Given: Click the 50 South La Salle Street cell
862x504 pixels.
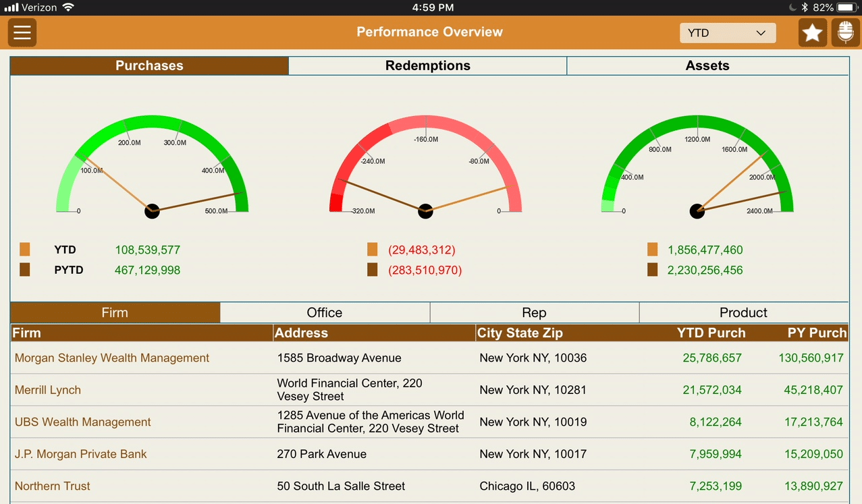Looking at the screenshot, I should point(341,486).
